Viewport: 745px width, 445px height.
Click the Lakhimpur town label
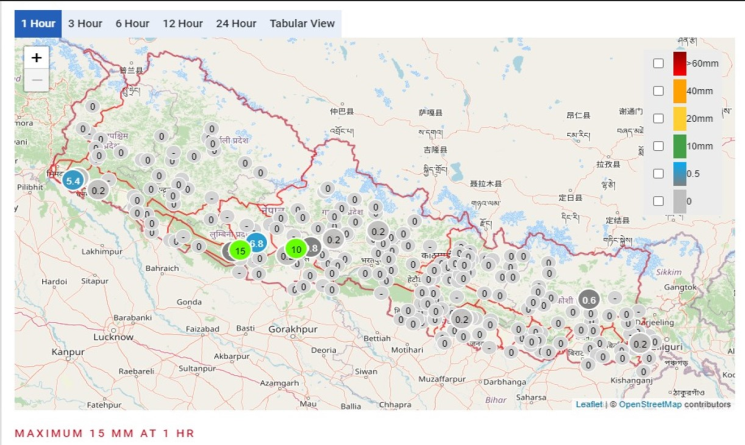tap(102, 251)
